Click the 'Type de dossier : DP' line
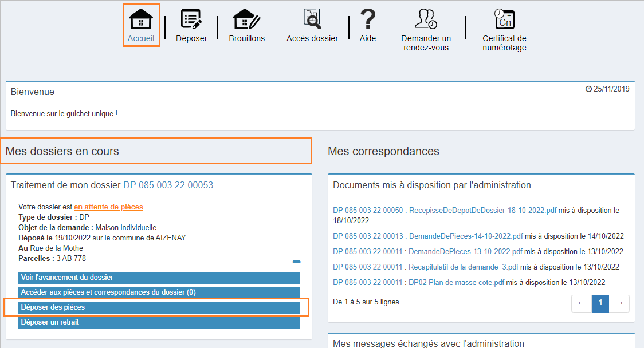 click(54, 217)
